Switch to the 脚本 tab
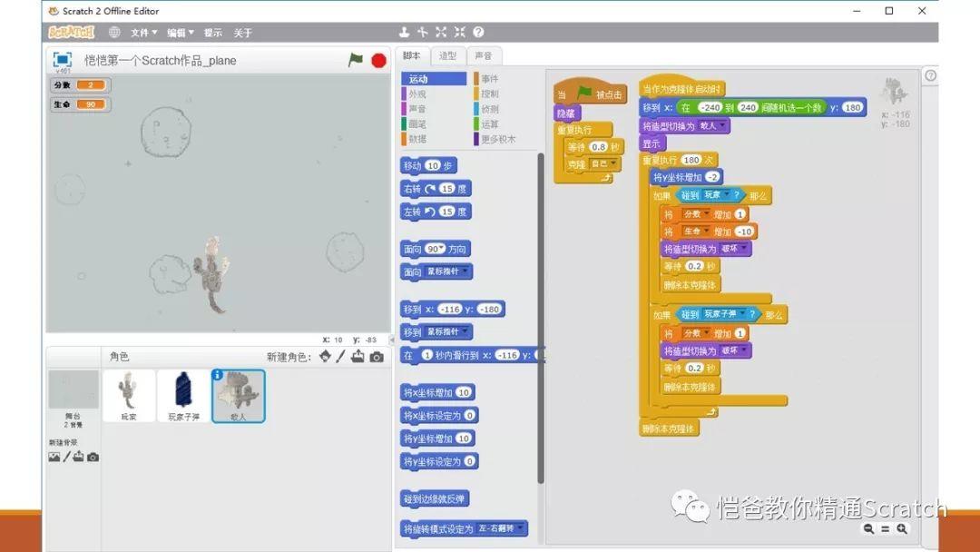Image resolution: width=980 pixels, height=552 pixels. coord(412,55)
